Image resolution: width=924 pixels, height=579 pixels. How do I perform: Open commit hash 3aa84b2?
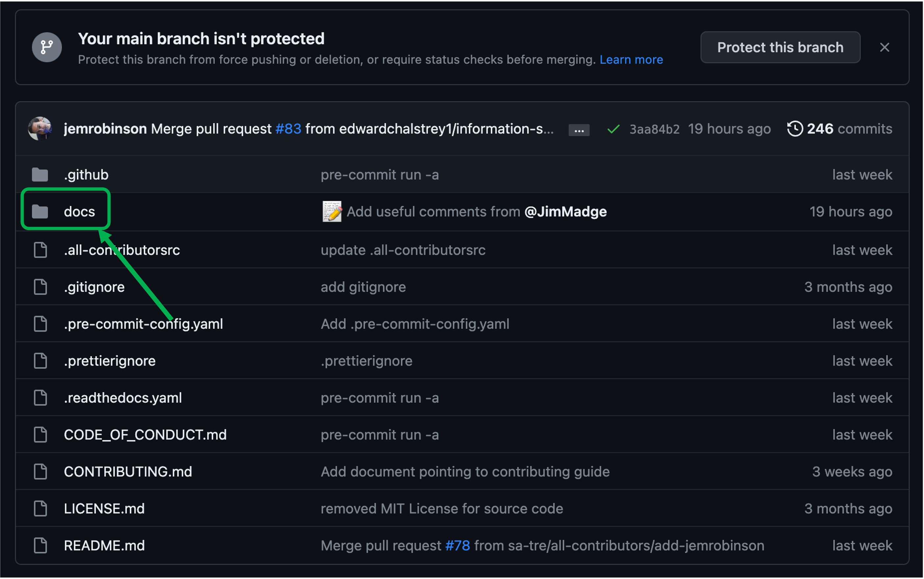[654, 129]
